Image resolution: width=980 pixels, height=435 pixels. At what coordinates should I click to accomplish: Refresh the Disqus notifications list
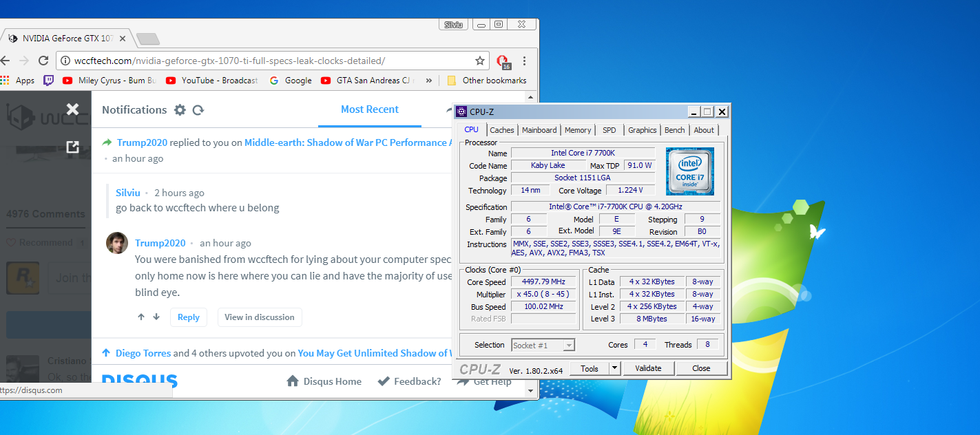coord(198,110)
